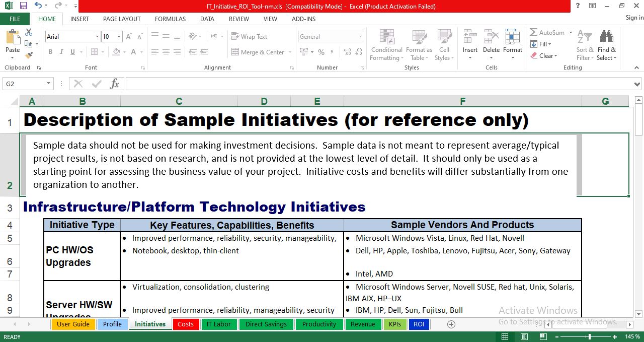Switch to Normal view in status bar
The height and width of the screenshot is (342, 644).
click(x=505, y=336)
